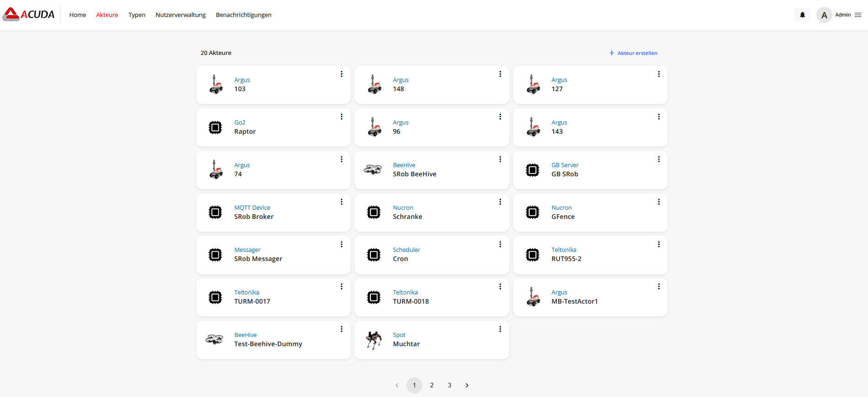This screenshot has width=868, height=397.
Task: Open the three-dot menu on Argus 96
Action: (500, 117)
